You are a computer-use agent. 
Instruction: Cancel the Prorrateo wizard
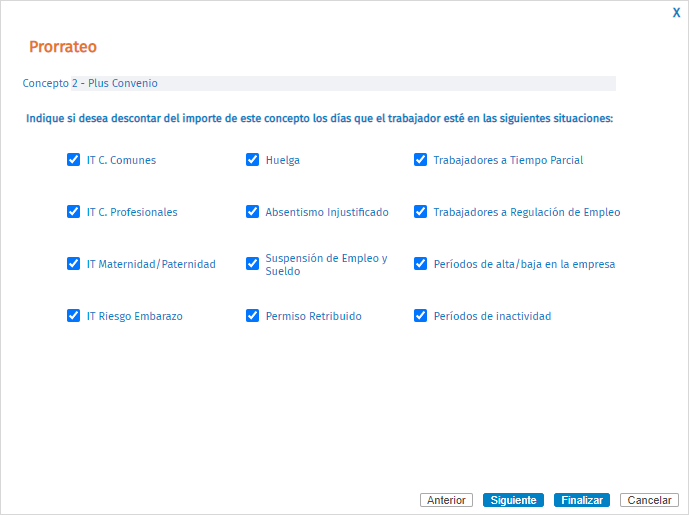pos(649,500)
